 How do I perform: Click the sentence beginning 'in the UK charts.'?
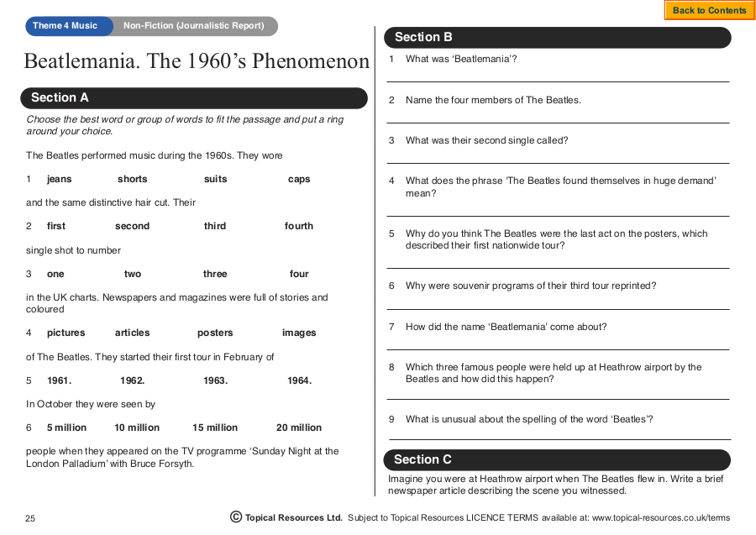click(x=177, y=303)
